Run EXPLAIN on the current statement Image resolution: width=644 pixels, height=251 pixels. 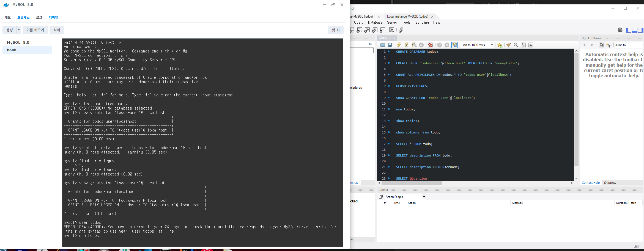coord(414,45)
